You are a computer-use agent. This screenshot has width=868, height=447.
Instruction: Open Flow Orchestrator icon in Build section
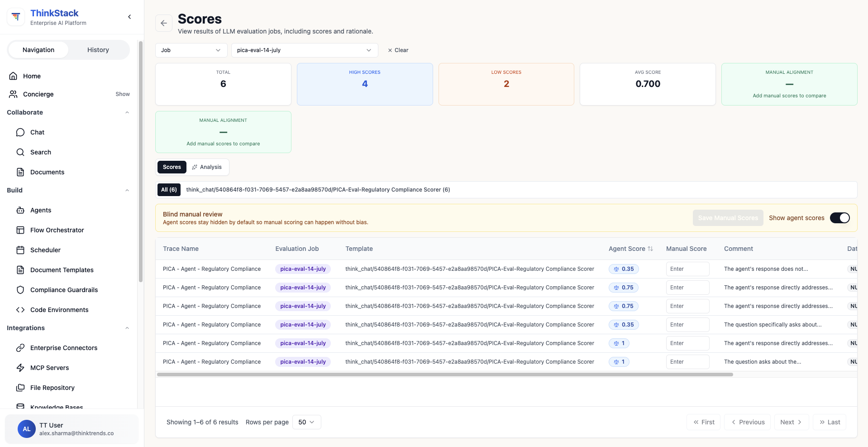pyautogui.click(x=20, y=230)
